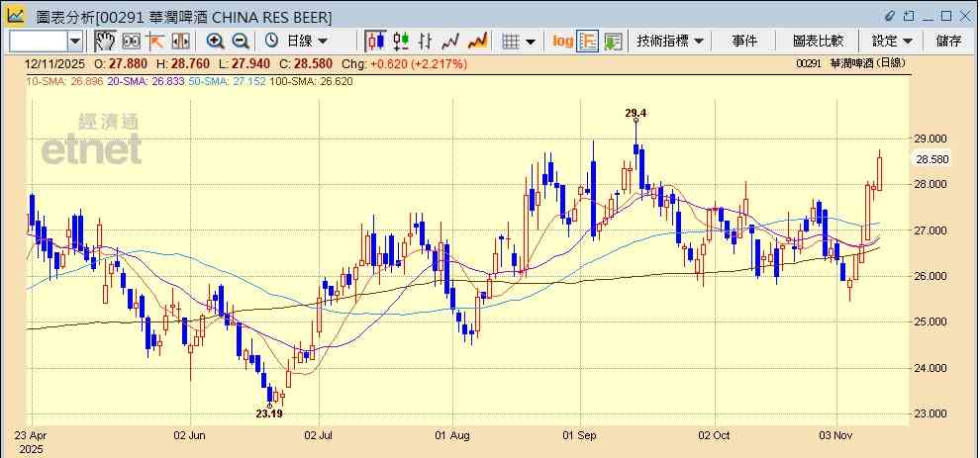Click the zoom in magnifier

pyautogui.click(x=215, y=41)
